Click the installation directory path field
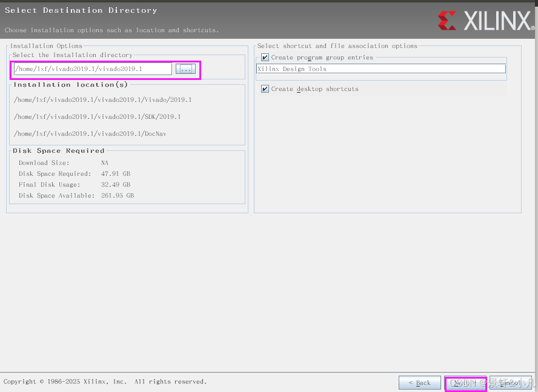Screen dimensions: 538x392 tap(93, 69)
